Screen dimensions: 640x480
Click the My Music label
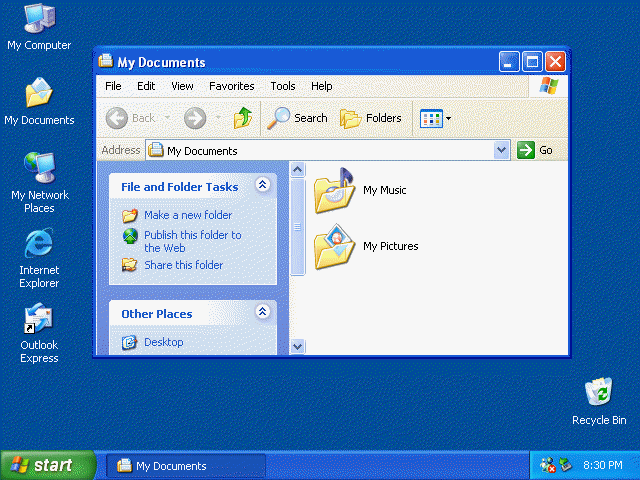(x=384, y=190)
